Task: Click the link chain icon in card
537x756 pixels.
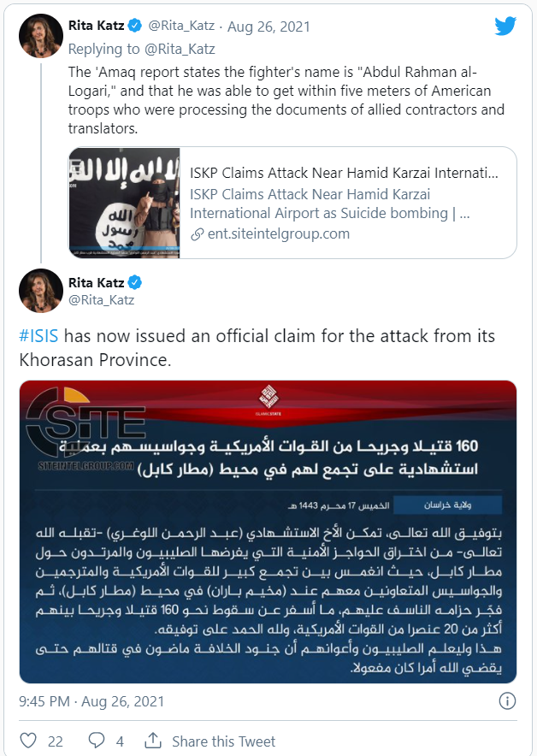Action: pyautogui.click(x=196, y=234)
